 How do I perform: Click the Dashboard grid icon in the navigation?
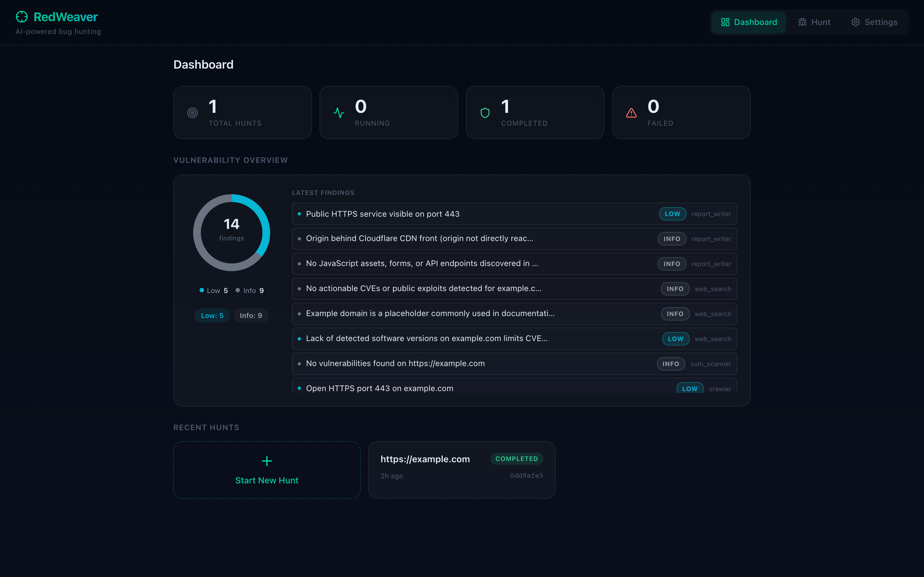(726, 22)
